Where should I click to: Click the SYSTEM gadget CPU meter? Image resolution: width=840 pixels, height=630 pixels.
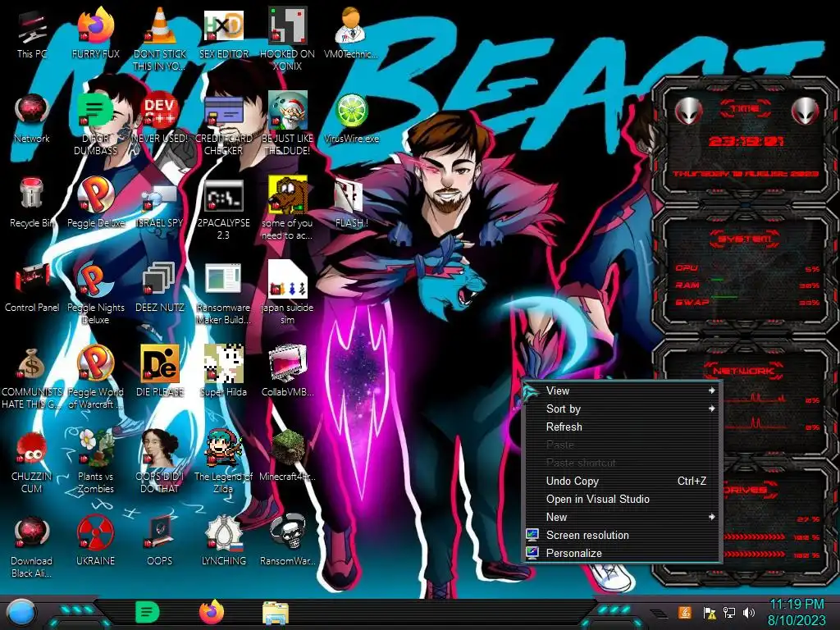pyautogui.click(x=747, y=268)
